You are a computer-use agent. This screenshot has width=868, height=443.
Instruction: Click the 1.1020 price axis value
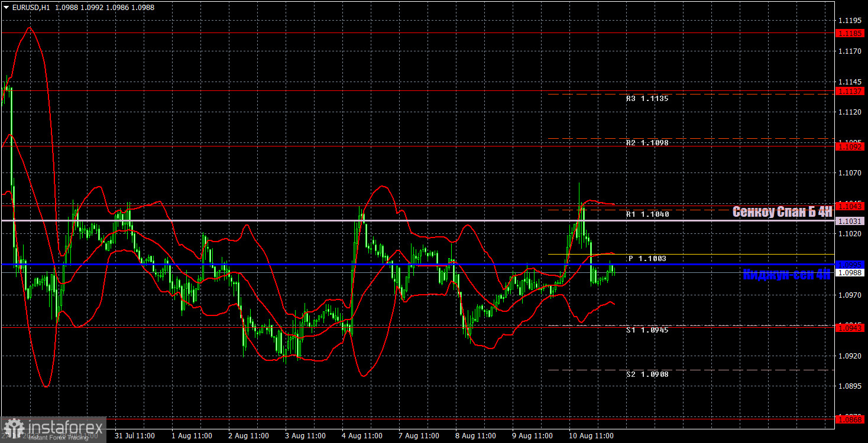pyautogui.click(x=850, y=234)
